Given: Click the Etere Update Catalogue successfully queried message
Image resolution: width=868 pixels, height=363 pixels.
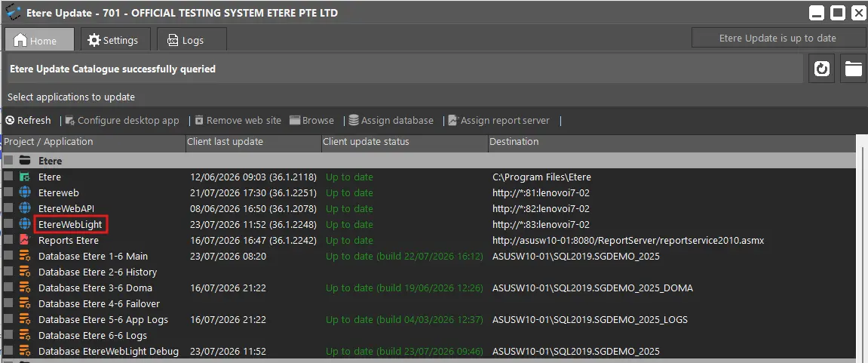Looking at the screenshot, I should click(113, 69).
